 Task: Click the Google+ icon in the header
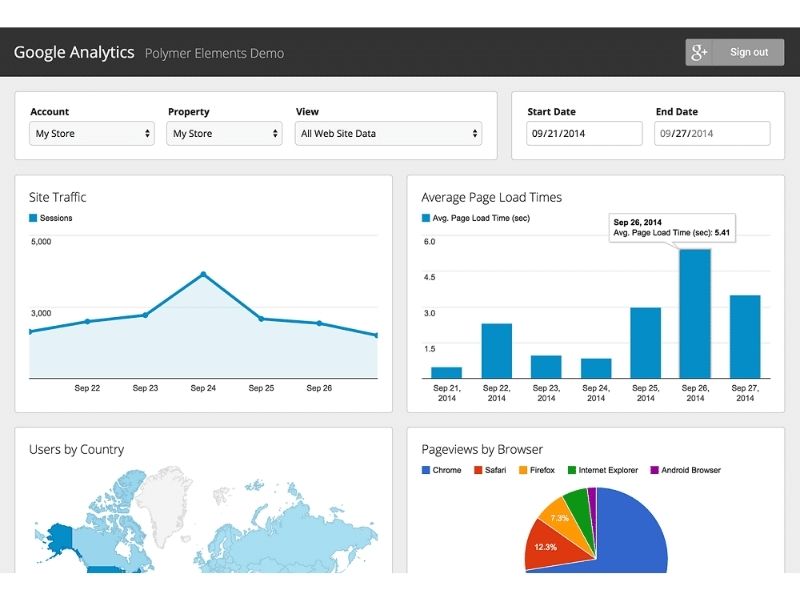(x=698, y=52)
